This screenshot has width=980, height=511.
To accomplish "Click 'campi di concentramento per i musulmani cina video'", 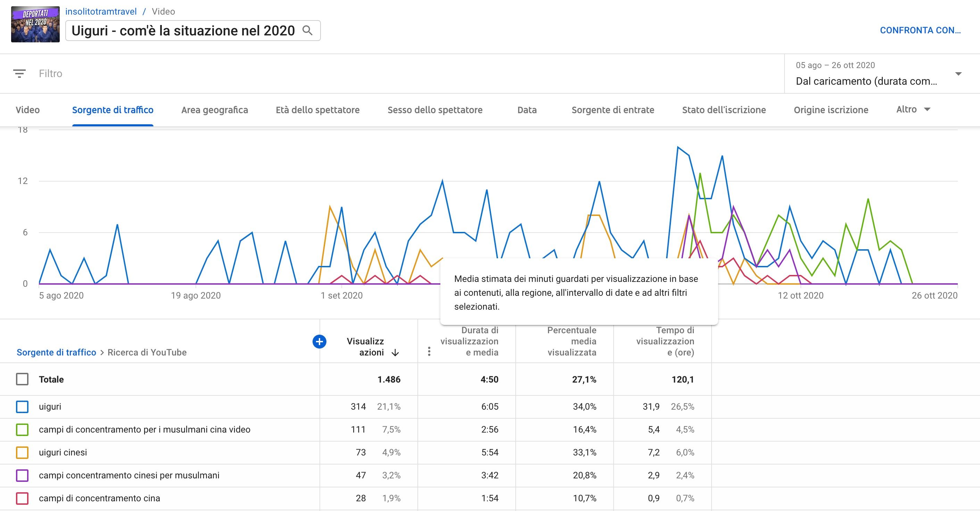I will pos(144,430).
